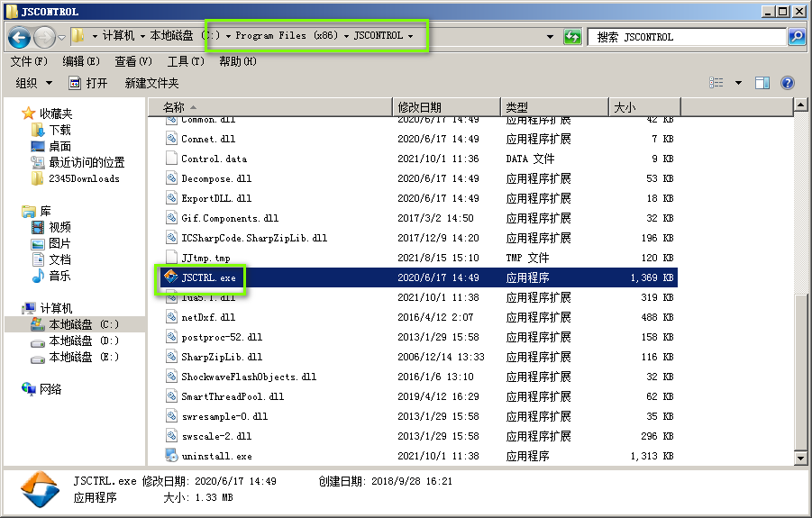Click the refresh button beside address bar
812x518 pixels.
(572, 37)
